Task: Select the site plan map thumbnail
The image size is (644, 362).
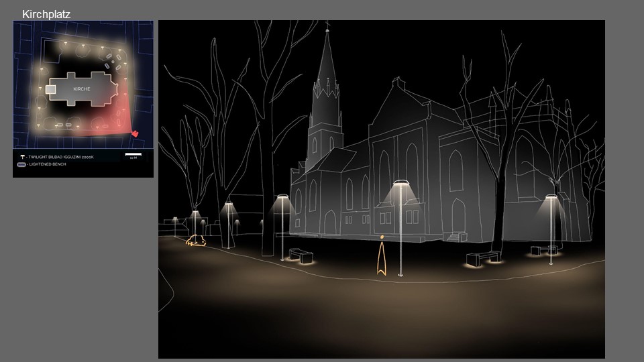Action: pos(83,84)
